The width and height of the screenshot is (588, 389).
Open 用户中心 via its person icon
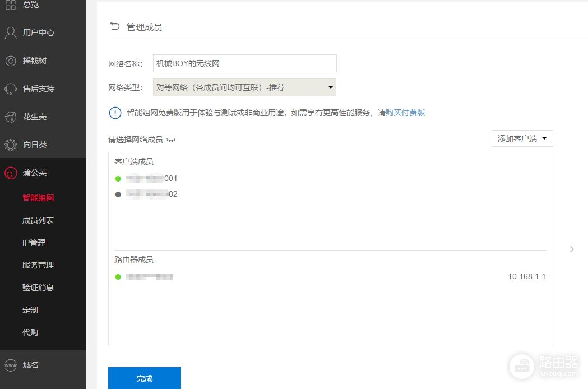(x=11, y=33)
